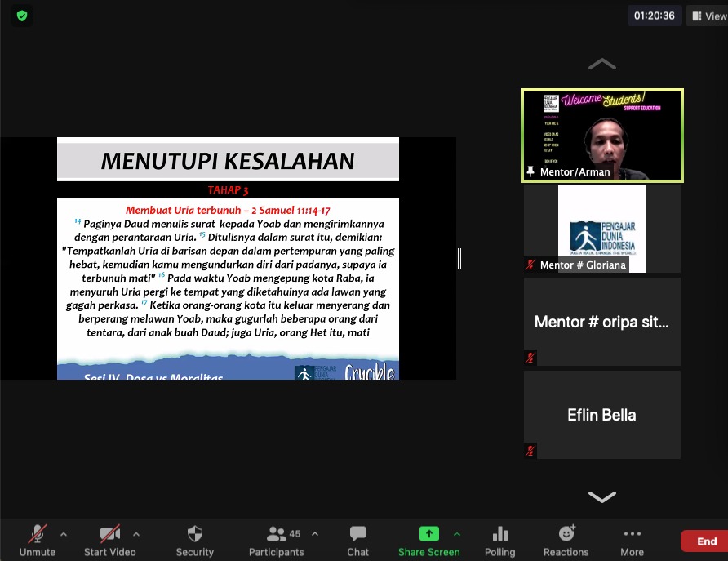This screenshot has width=728, height=561.
Task: Expand share options arrow beside Share Screen
Action: [457, 534]
